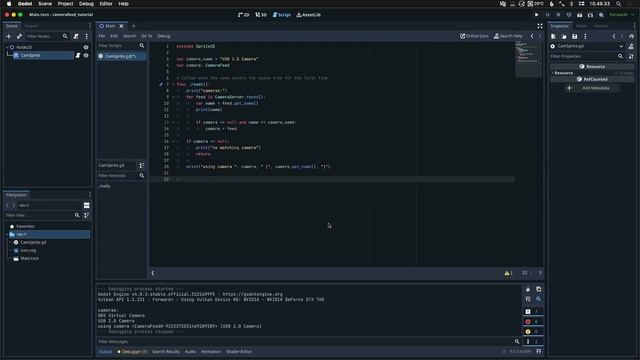The height and width of the screenshot is (360, 640).
Task: Show script warnings list
Action: (508, 273)
